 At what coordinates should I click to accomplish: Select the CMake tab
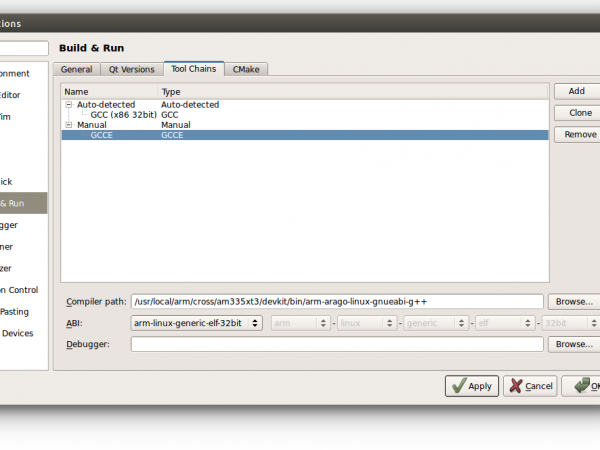pos(248,69)
